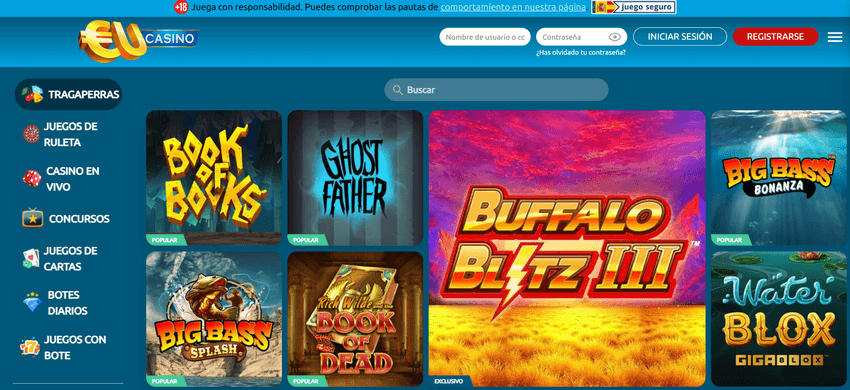Select the Tragaperras category
The image size is (850, 390).
pos(68,94)
